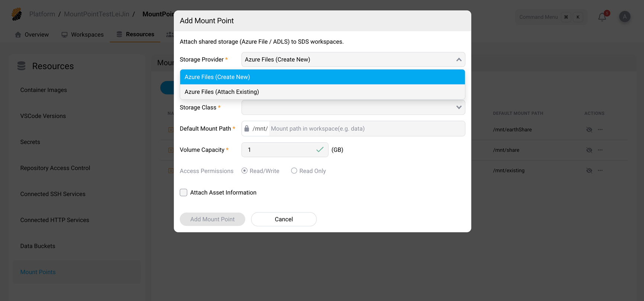The height and width of the screenshot is (301, 644).
Task: Focus the Volume Capacity input field
Action: click(285, 150)
